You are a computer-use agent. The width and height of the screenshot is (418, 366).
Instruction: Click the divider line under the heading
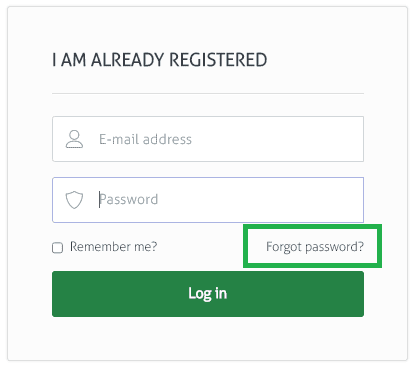pos(208,94)
